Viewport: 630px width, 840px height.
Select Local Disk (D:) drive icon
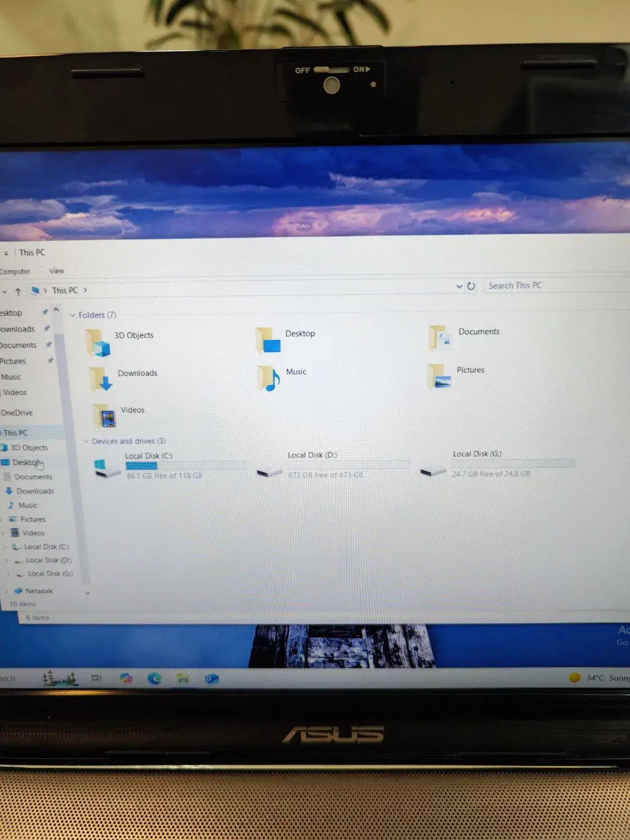(269, 473)
